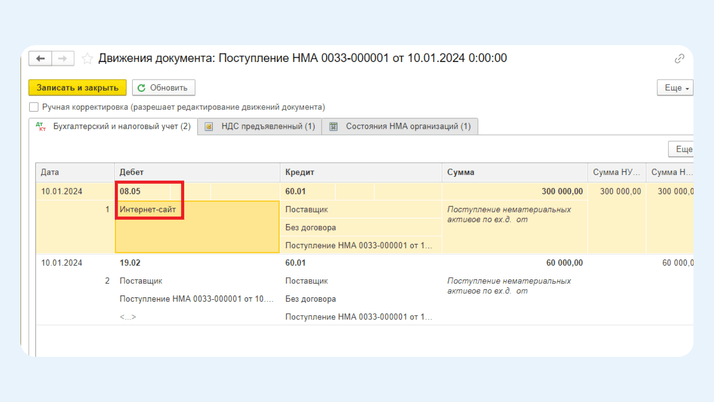
Task: Click date 10.01.2024 in second row
Action: click(x=61, y=263)
